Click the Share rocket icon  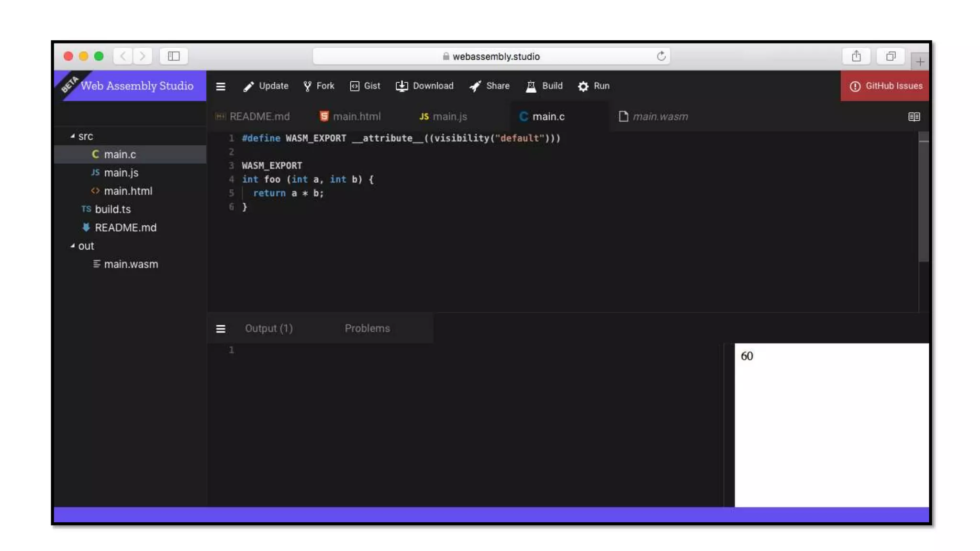(475, 86)
